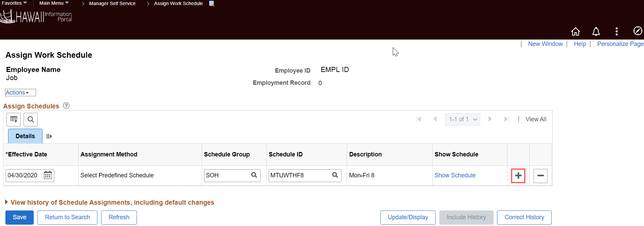Switch to the Details tab
The height and width of the screenshot is (226, 644).
pos(25,136)
